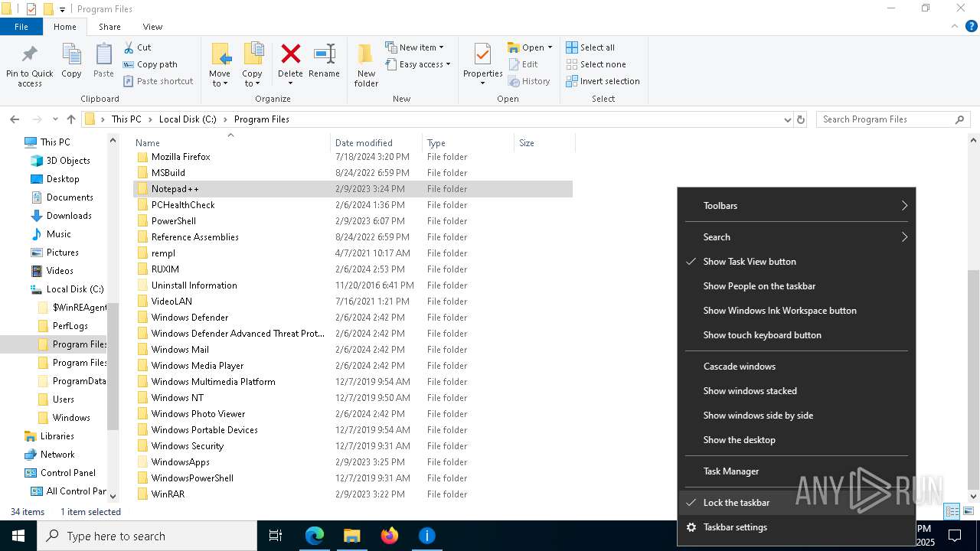
Task: Expand the Search submenu
Action: coord(796,237)
